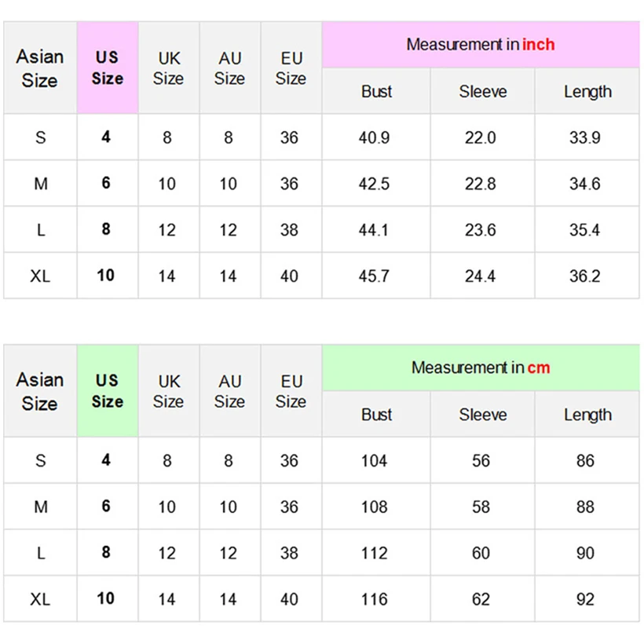This screenshot has height=644, width=644.
Task: Select the 'Measurement in cm' header
Action: (x=480, y=368)
